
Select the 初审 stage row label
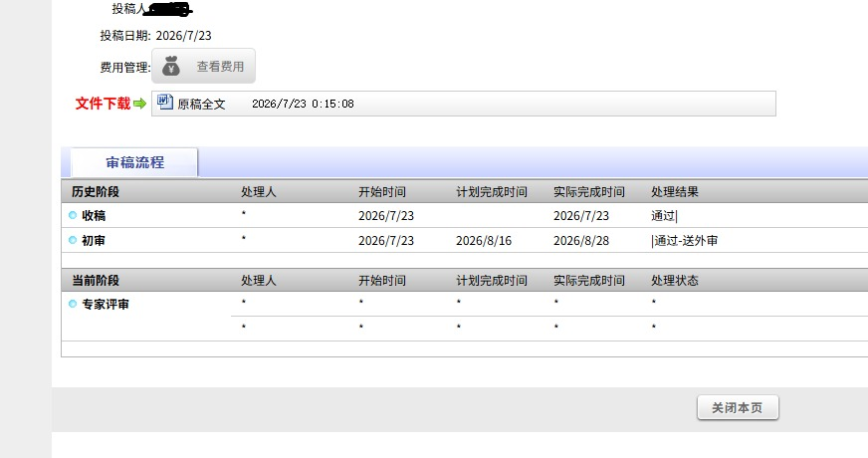coord(94,240)
